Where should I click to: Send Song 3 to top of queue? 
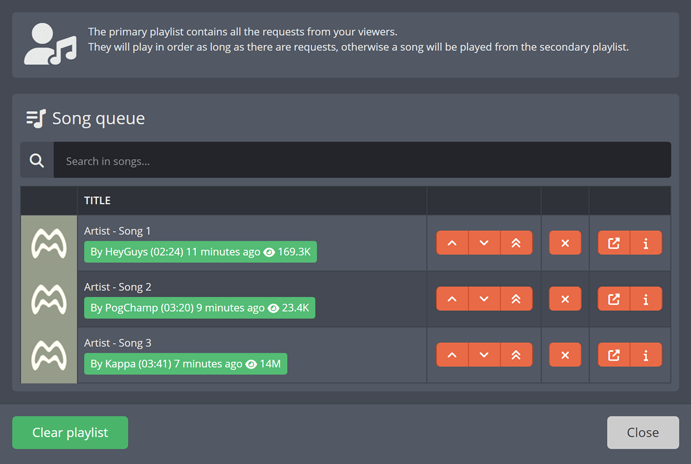pos(516,355)
